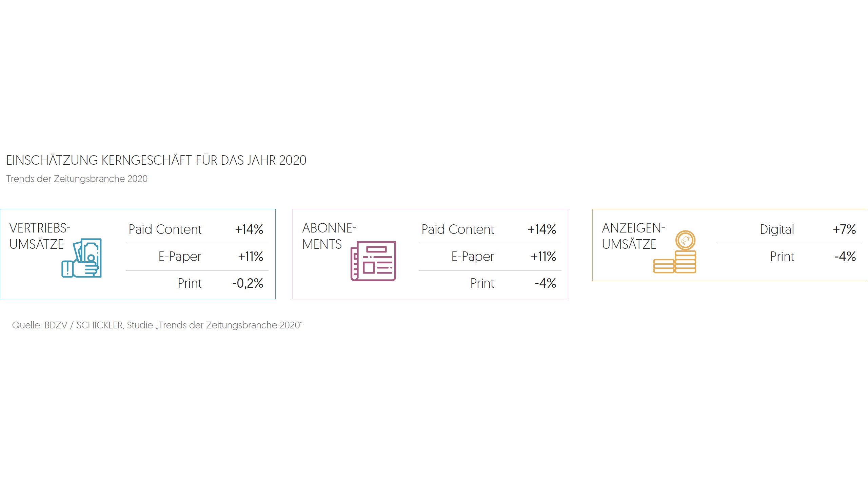The width and height of the screenshot is (868, 487).
Task: Click Paid Content label in Vertriebsumsätze box
Action: click(x=165, y=229)
